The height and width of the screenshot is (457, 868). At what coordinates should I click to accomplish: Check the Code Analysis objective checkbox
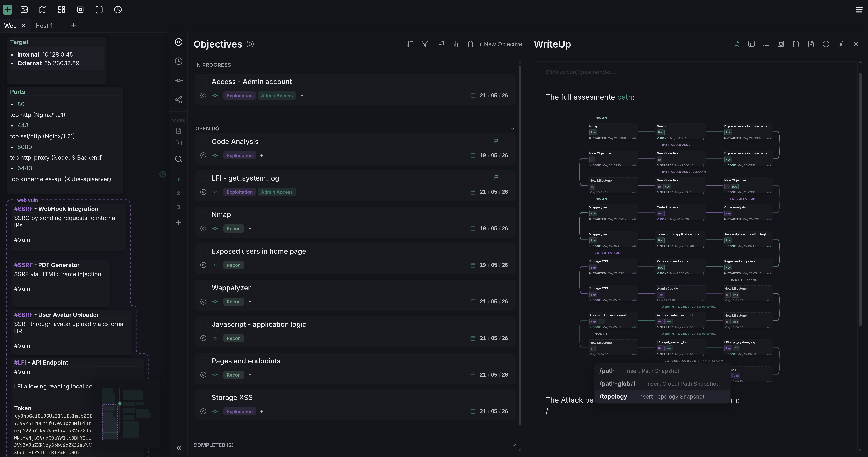[203, 142]
